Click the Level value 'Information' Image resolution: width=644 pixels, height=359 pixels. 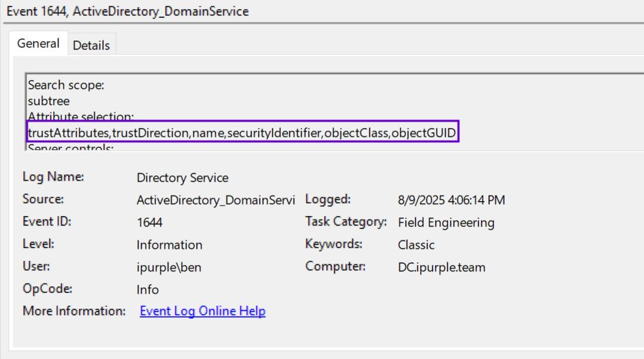click(x=169, y=245)
